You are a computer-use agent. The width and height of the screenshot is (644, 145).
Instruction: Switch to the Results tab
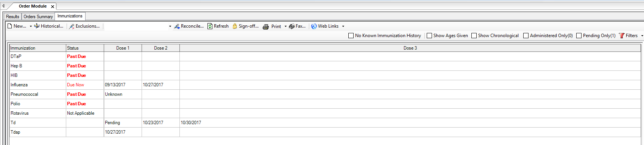[x=12, y=17]
